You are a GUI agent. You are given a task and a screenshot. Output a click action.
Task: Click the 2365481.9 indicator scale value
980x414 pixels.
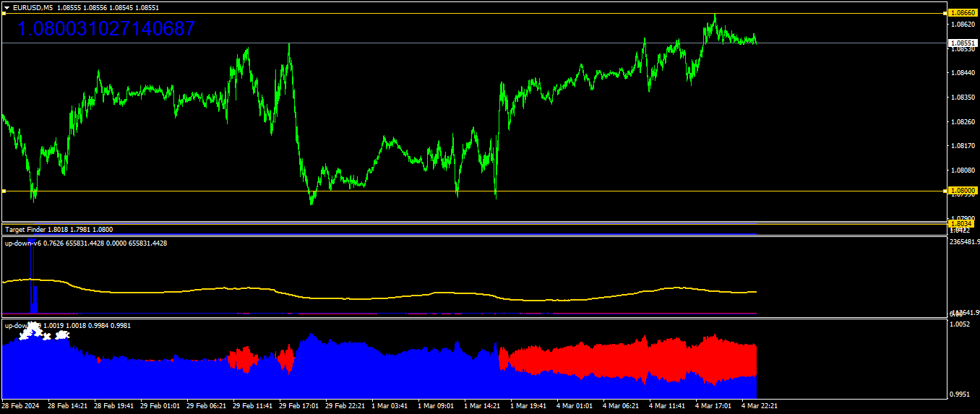coord(965,242)
